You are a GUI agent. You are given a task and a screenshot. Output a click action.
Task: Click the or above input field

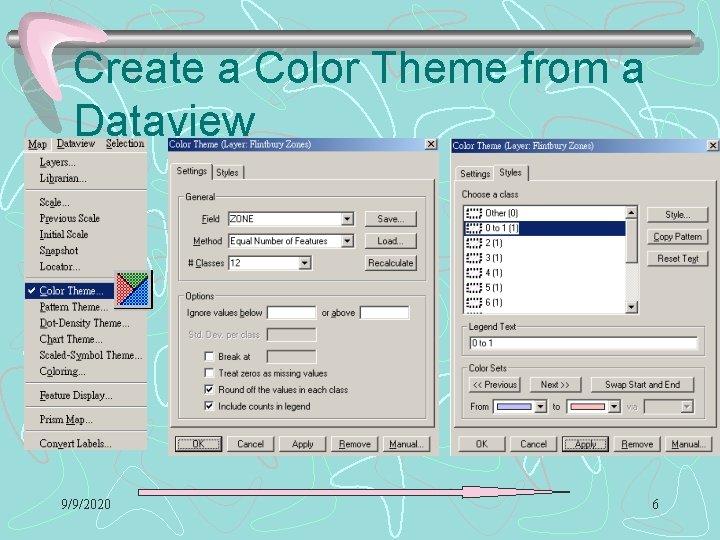click(384, 313)
